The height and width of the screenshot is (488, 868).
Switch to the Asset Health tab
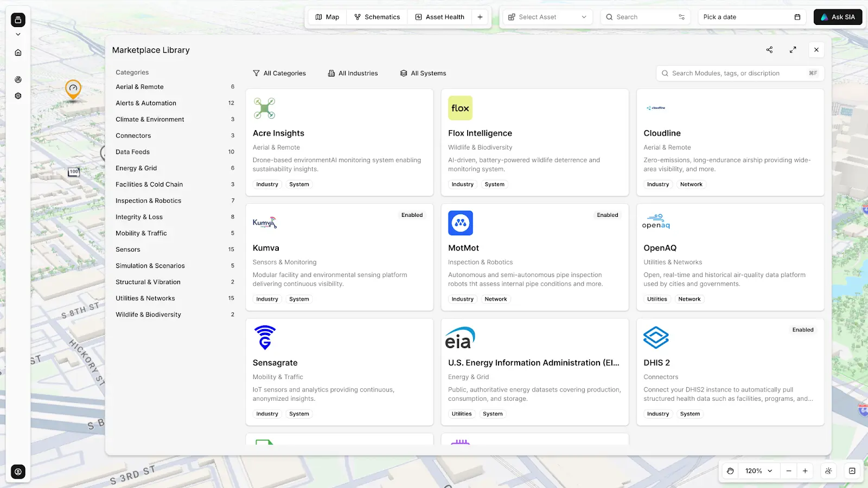(x=440, y=17)
